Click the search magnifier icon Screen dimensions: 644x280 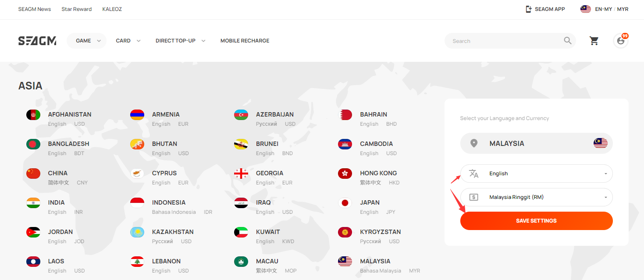pos(568,41)
